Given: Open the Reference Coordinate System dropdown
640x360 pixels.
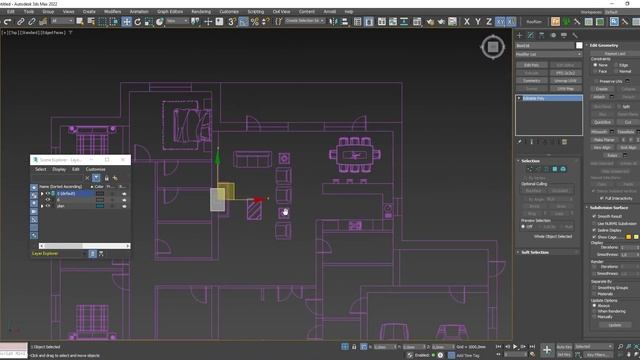Looking at the screenshot, I should click(x=177, y=21).
